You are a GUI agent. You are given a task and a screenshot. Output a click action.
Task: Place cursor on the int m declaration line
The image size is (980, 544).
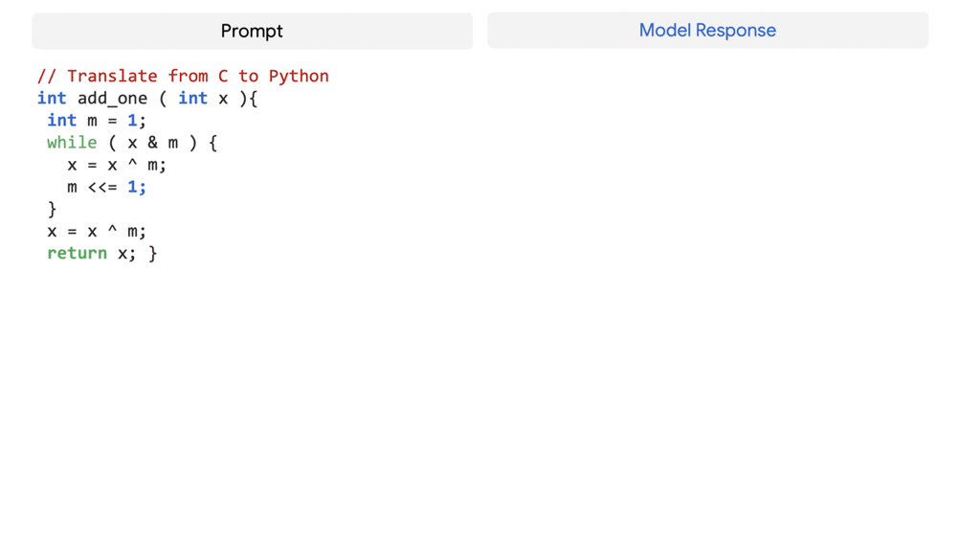point(96,120)
